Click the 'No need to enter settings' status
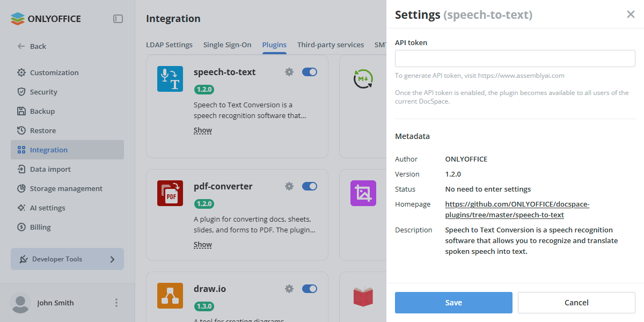Screen dimensions: 644x322 click(x=488, y=189)
